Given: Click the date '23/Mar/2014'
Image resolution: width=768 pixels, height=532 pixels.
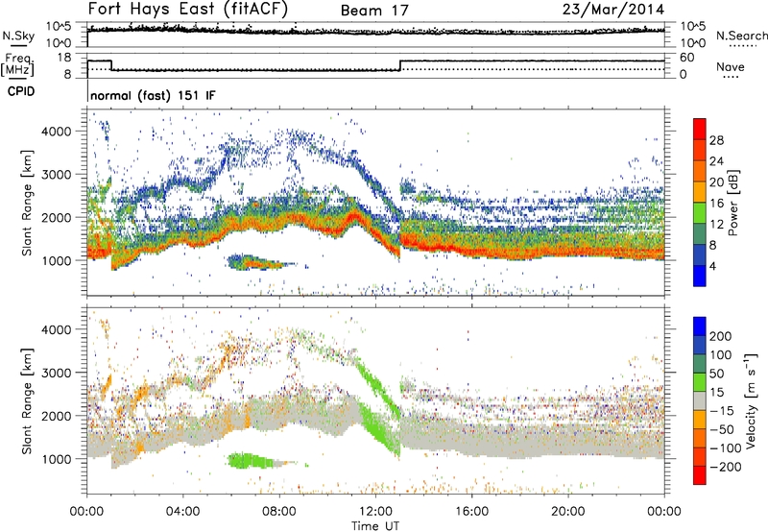Looking at the screenshot, I should click(613, 9).
